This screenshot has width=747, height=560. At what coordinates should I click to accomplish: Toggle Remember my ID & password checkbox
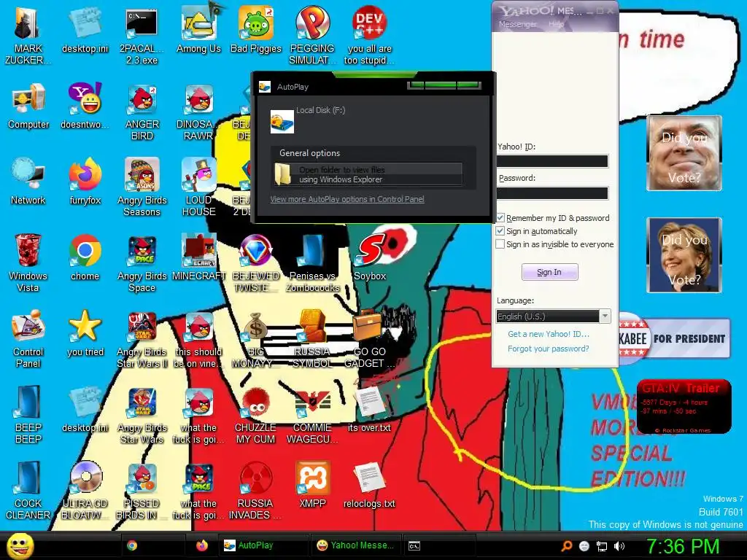(500, 217)
